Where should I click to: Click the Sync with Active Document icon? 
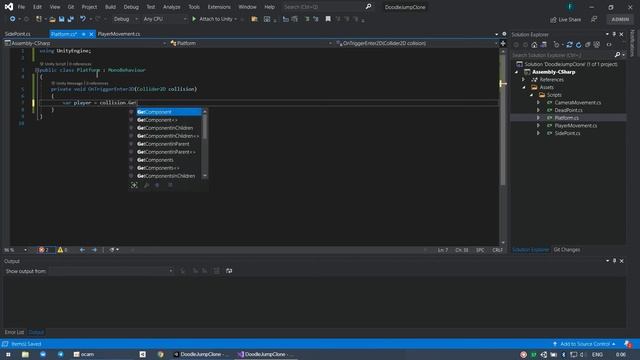point(569,44)
